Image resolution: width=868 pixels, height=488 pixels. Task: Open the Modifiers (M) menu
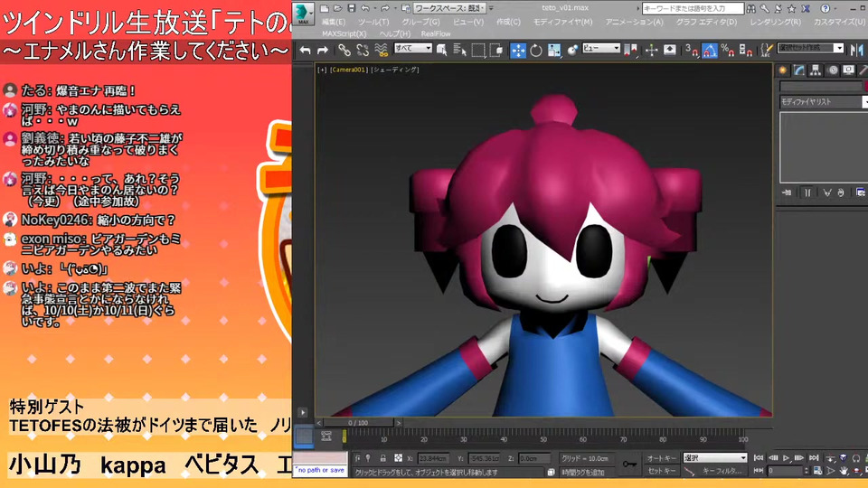coord(562,22)
